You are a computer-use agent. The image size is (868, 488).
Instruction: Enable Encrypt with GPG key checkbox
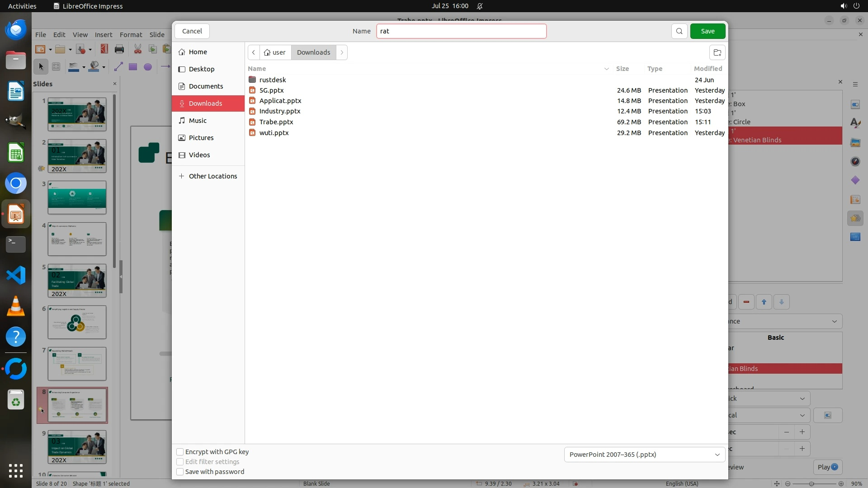pos(180,452)
